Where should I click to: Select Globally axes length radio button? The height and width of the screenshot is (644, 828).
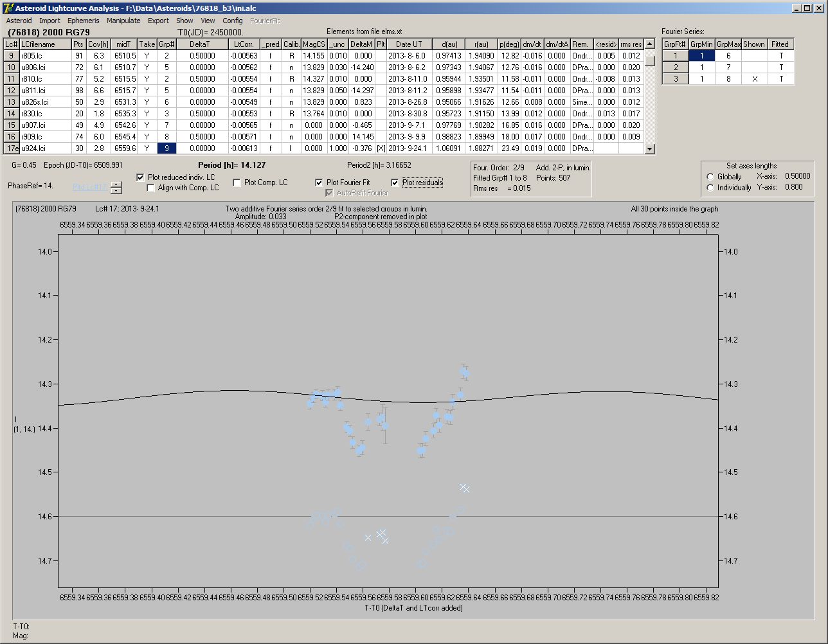coord(710,177)
